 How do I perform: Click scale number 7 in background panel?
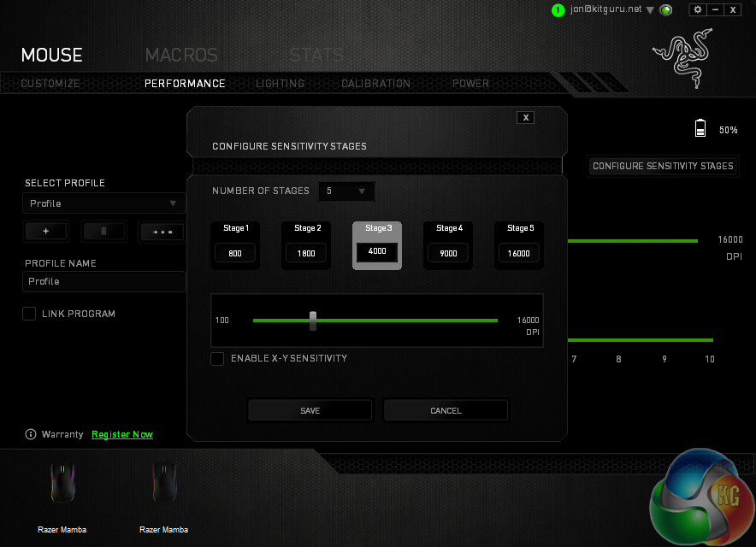[x=574, y=359]
